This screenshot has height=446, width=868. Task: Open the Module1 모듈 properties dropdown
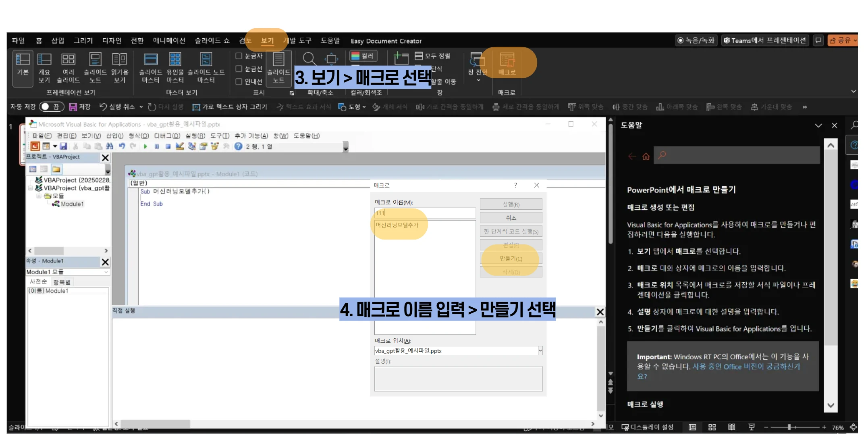point(106,272)
